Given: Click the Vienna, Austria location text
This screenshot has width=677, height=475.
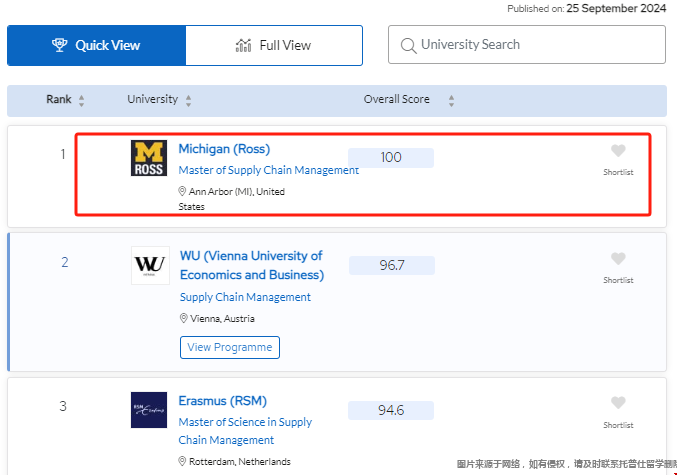Looking at the screenshot, I should coord(222,319).
